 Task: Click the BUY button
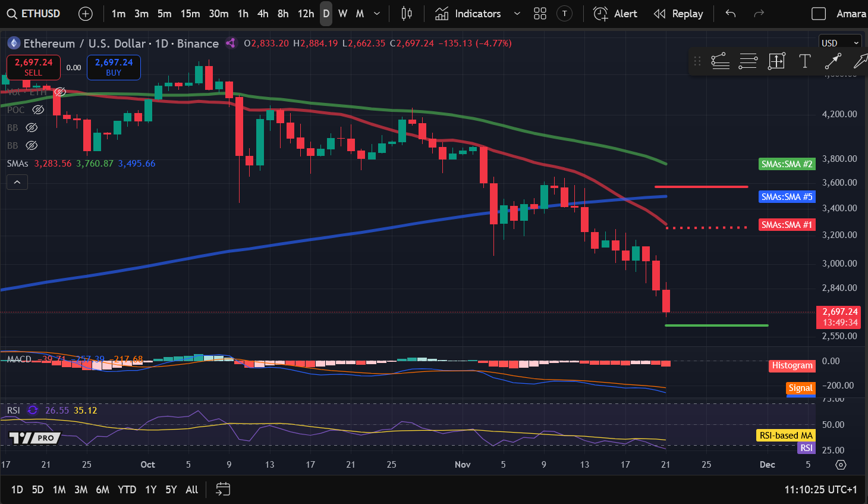coord(114,67)
